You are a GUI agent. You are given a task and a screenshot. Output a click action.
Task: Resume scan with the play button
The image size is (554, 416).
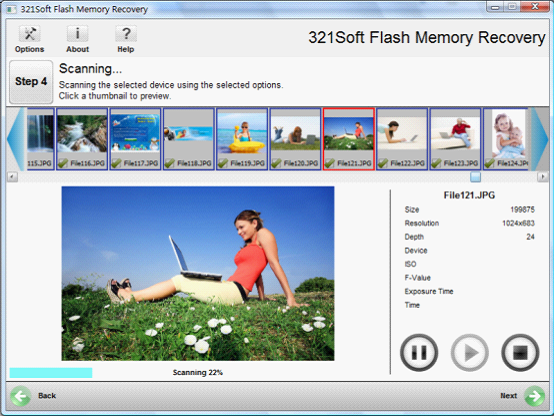[470, 352]
